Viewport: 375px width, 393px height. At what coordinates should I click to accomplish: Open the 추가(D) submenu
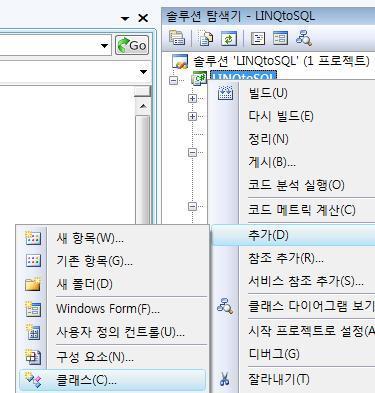tap(293, 235)
